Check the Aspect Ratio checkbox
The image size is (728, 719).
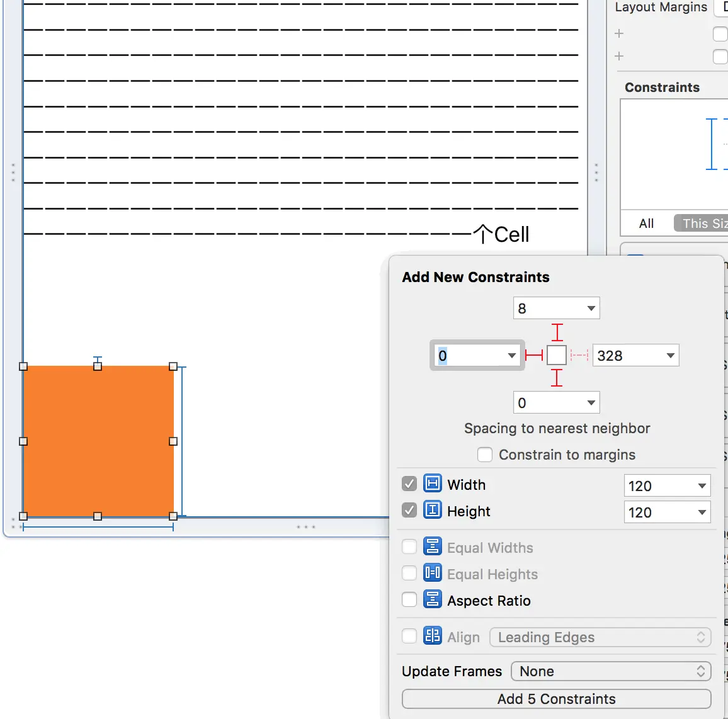(409, 600)
